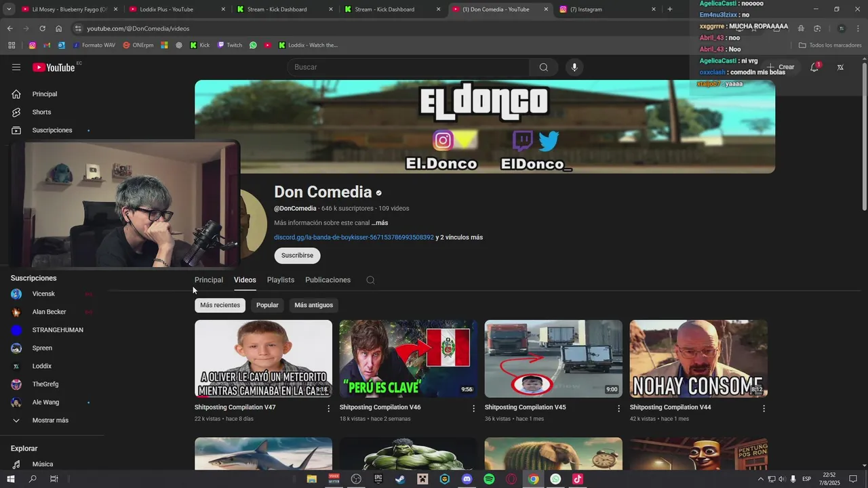868x488 pixels.
Task: Open the Kick bookmark
Action: [x=200, y=45]
